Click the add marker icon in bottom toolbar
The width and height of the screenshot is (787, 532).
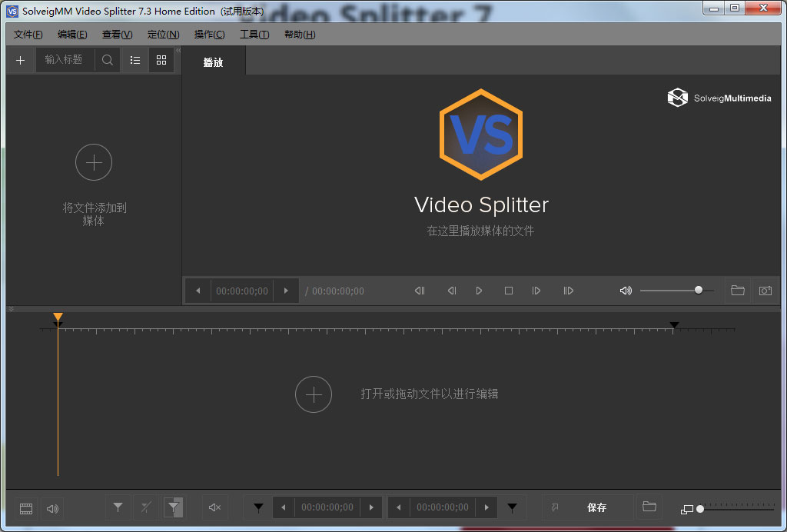118,507
